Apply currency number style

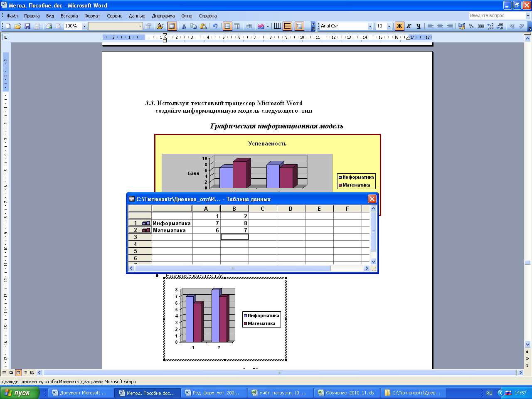tap(461, 26)
